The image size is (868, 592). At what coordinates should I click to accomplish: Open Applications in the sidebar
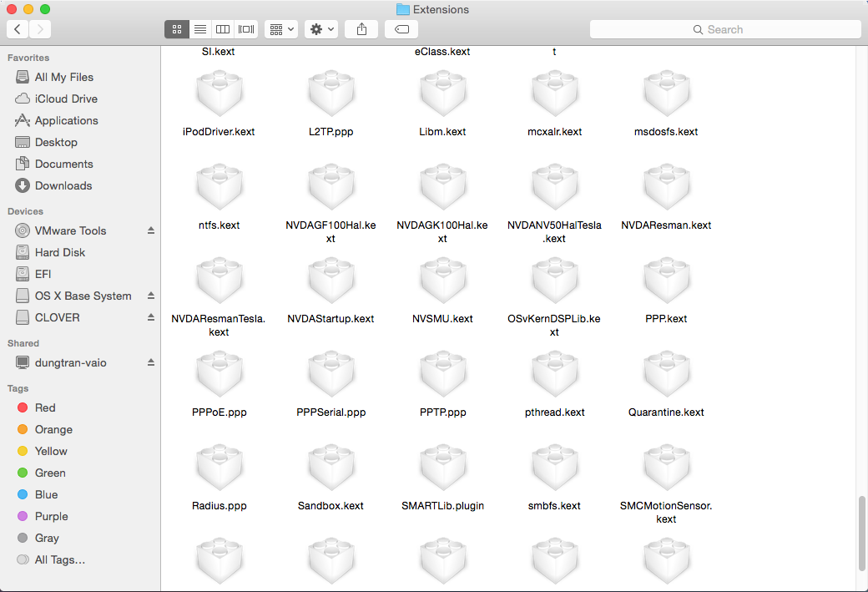pos(66,120)
